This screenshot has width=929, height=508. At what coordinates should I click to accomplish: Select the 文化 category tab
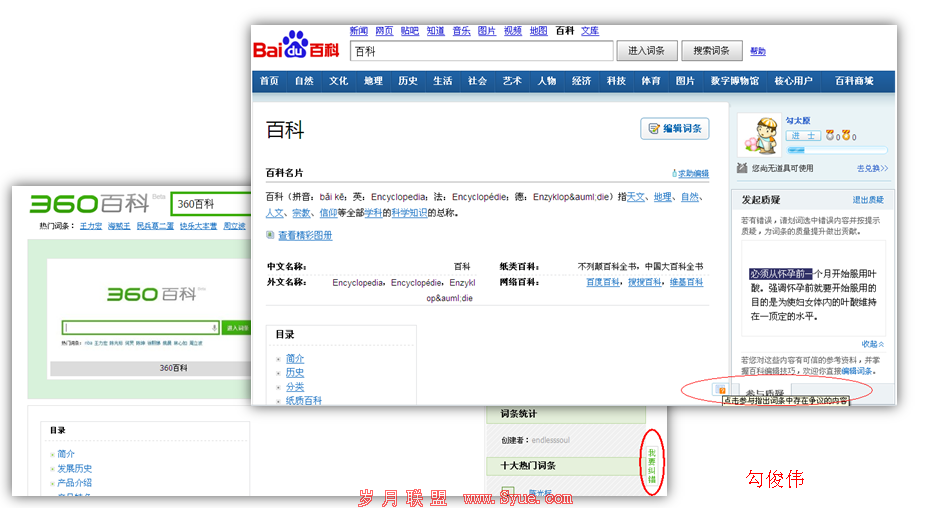point(338,81)
